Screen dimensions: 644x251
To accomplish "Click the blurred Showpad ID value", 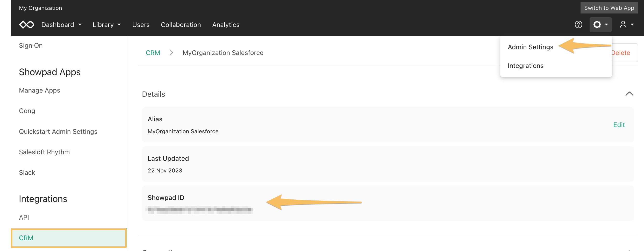I will coord(199,210).
